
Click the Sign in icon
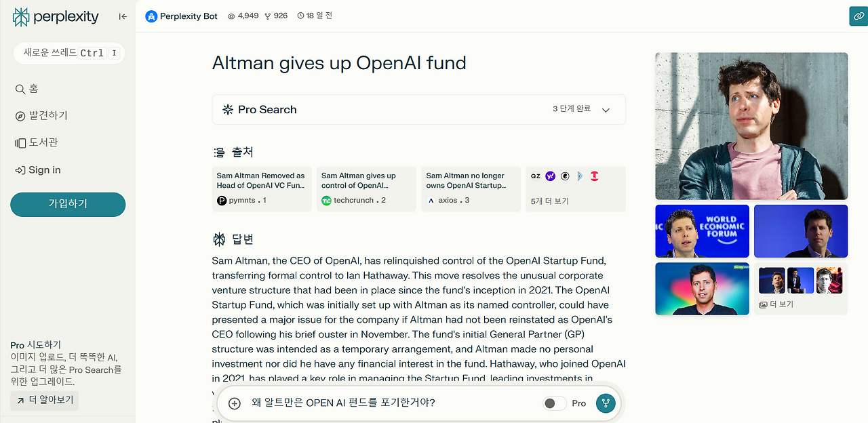click(22, 169)
